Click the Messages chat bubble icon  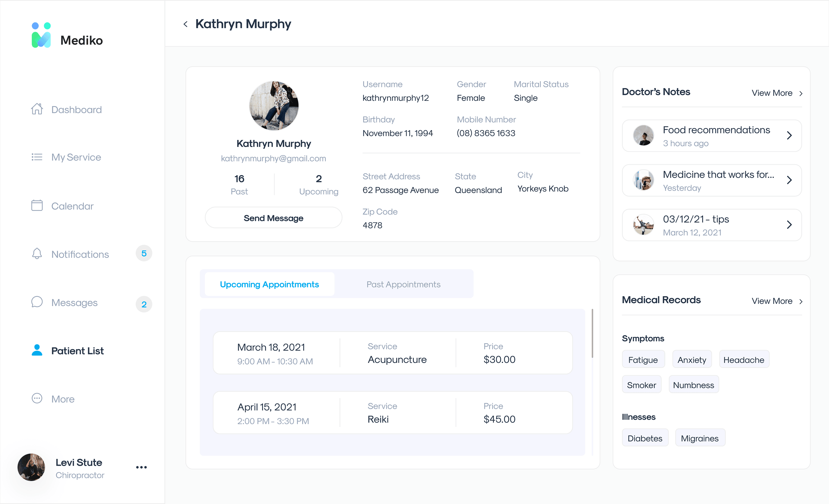pos(37,302)
